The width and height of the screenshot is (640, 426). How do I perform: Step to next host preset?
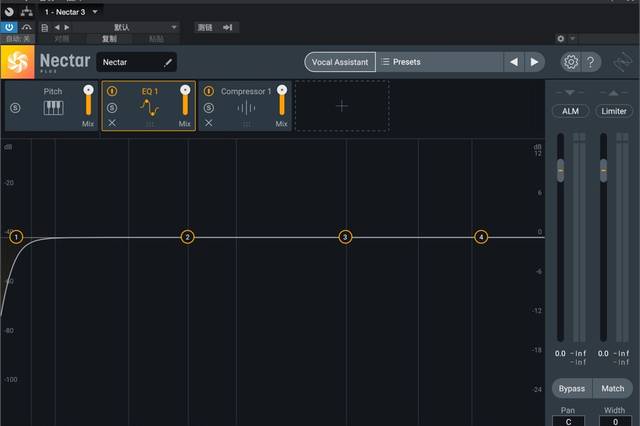click(x=67, y=27)
